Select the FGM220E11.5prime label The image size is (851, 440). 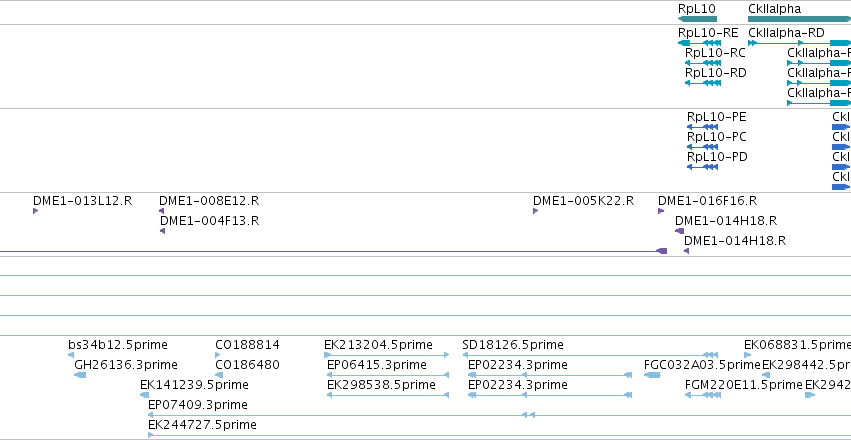click(744, 385)
